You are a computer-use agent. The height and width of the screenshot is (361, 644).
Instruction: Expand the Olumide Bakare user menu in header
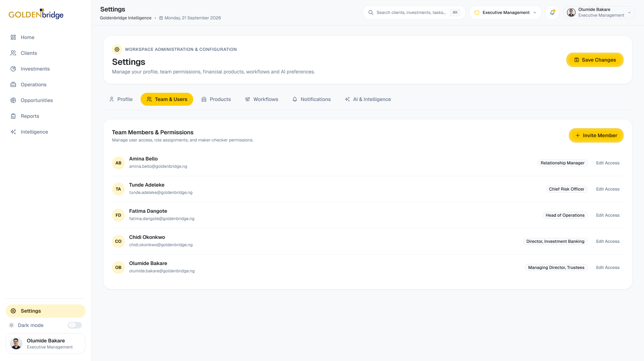click(599, 13)
